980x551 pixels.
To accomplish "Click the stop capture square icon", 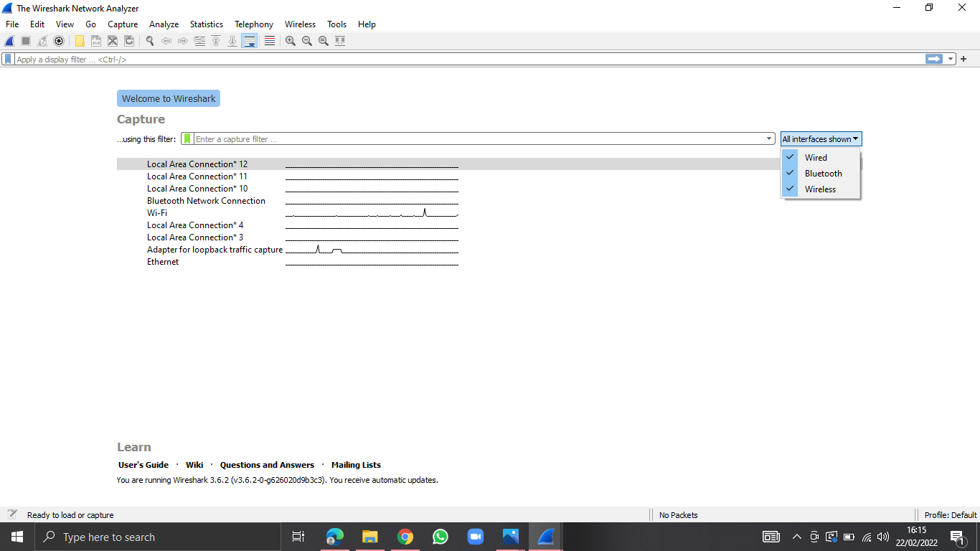I will click(26, 41).
